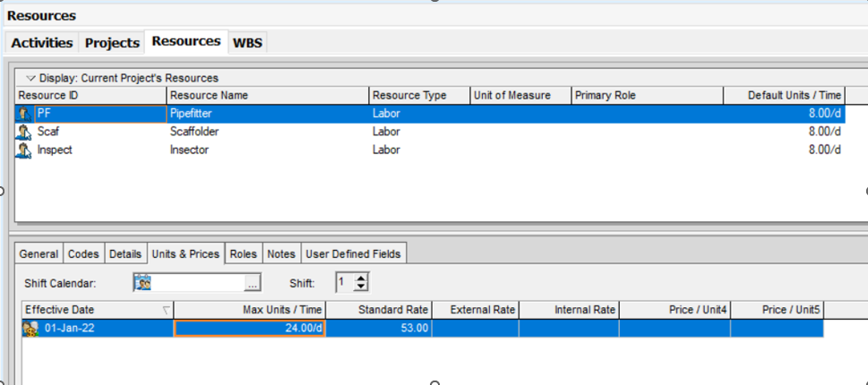Image resolution: width=868 pixels, height=385 pixels.
Task: Click the calendar icon in Shift Calendar field
Action: (x=142, y=283)
